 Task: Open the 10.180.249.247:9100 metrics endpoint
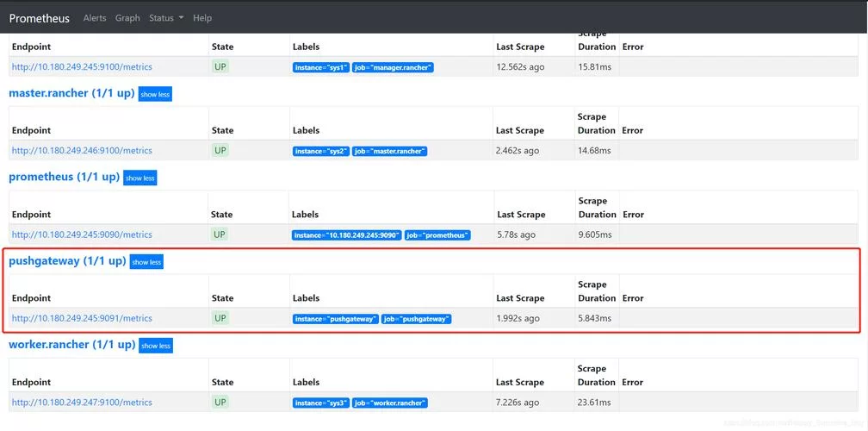82,403
